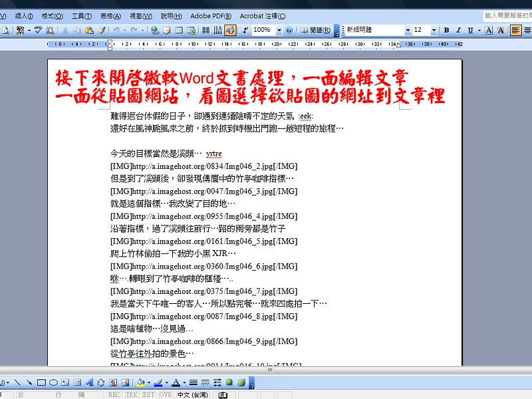Click the Research icon next to spelling check
The image size is (532, 399).
click(51, 31)
